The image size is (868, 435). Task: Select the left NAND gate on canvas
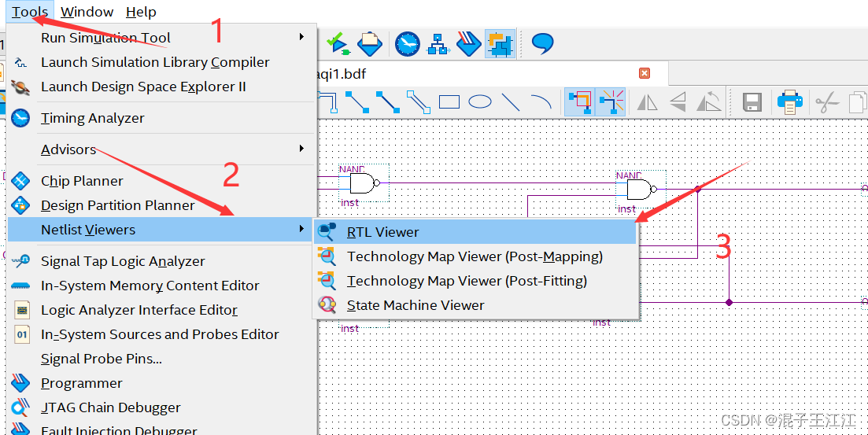(x=365, y=183)
